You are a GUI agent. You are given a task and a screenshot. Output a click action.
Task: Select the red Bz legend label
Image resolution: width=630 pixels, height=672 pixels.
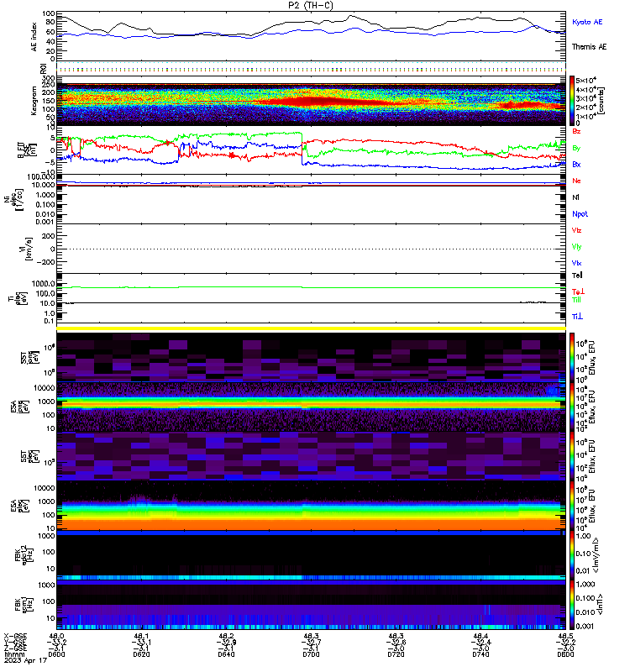click(576, 131)
